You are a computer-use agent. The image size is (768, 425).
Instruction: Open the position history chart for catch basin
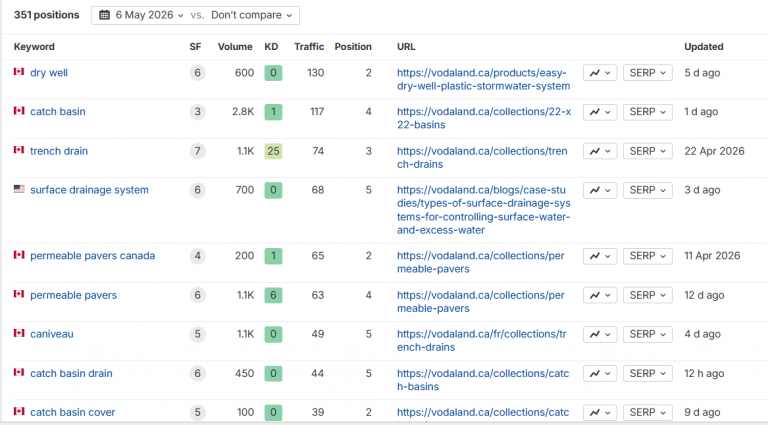(600, 112)
